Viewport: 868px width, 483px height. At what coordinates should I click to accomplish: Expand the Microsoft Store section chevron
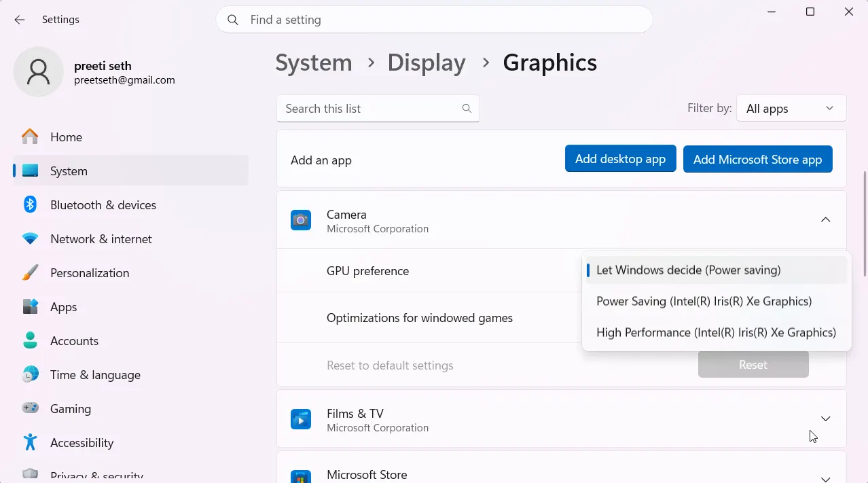click(825, 478)
